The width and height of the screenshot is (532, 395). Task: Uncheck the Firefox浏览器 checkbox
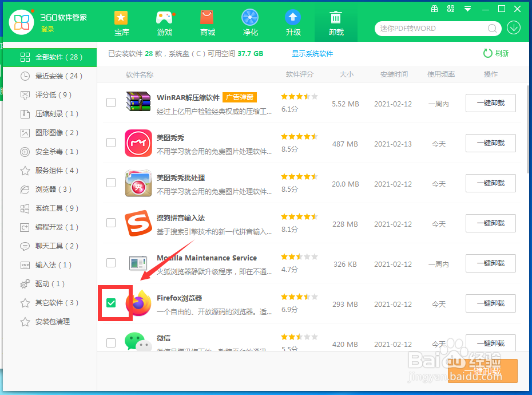(x=111, y=303)
